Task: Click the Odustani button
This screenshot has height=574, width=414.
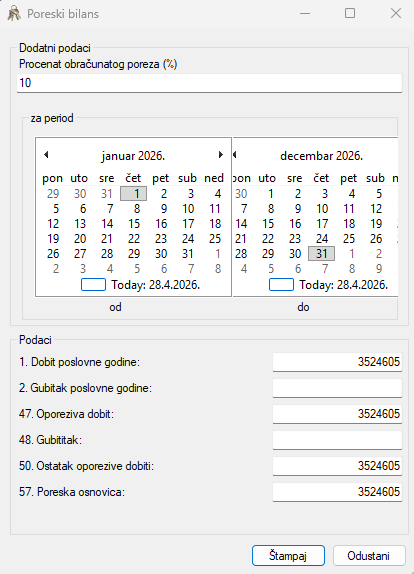Action: pos(369,556)
